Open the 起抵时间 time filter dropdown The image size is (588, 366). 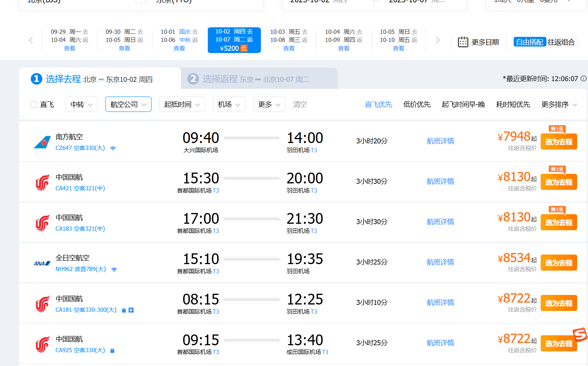[182, 105]
